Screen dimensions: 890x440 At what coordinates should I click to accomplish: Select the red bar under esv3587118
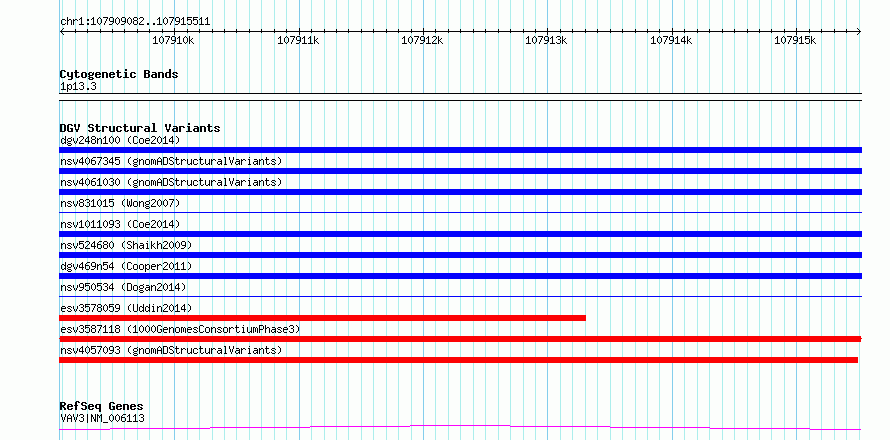click(x=460, y=339)
